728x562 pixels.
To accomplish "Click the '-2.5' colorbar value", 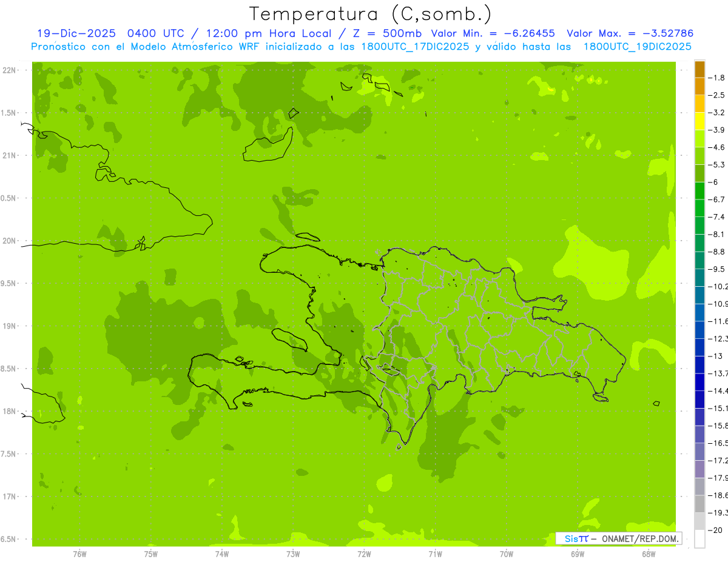I will click(716, 95).
